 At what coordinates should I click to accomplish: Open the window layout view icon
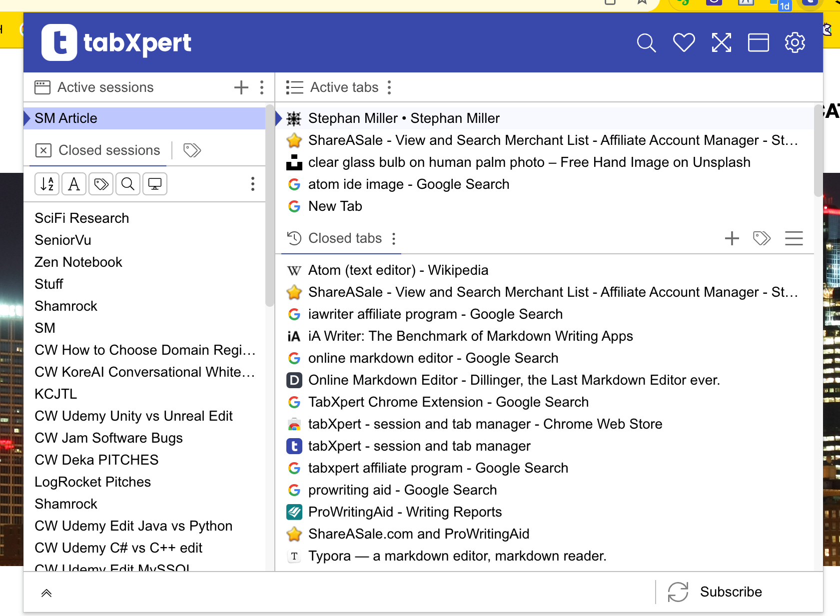point(758,42)
